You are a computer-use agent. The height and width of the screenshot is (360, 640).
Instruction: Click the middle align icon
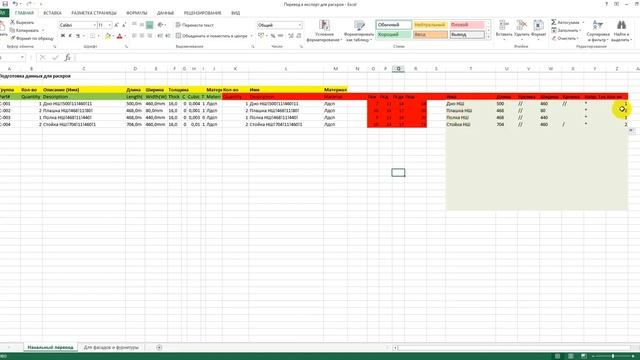[x=142, y=25]
